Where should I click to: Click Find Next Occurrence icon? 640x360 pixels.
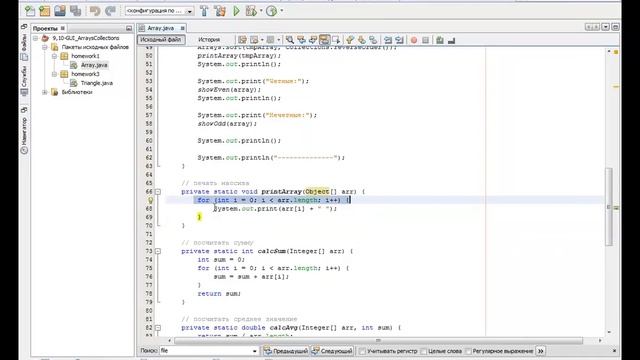point(313,40)
